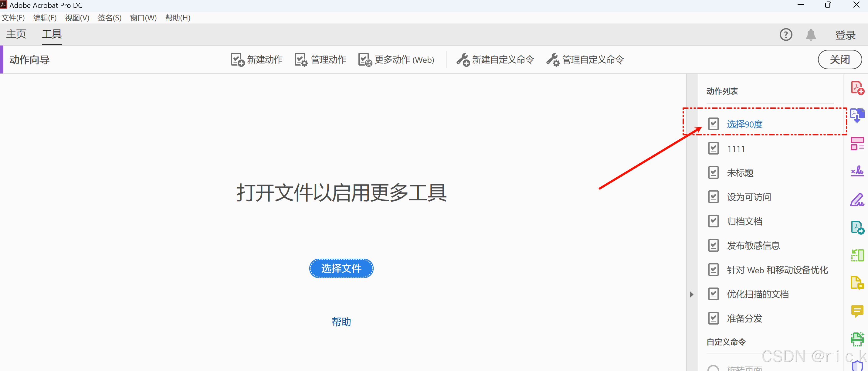Select the 旋转页面 custom command radio
This screenshot has height=371, width=868.
pos(713,368)
